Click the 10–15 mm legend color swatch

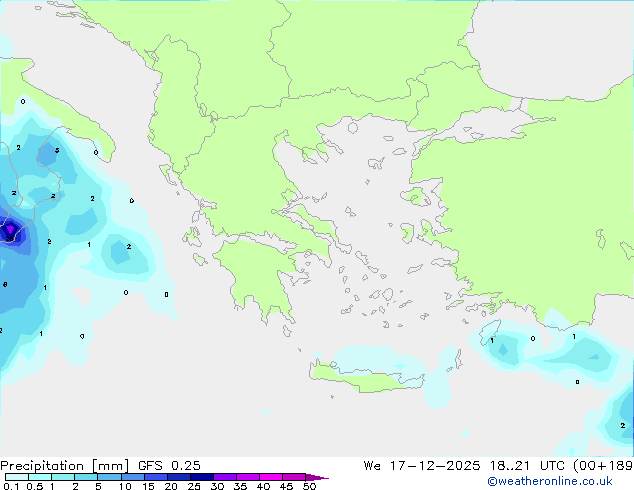pyautogui.click(x=133, y=477)
